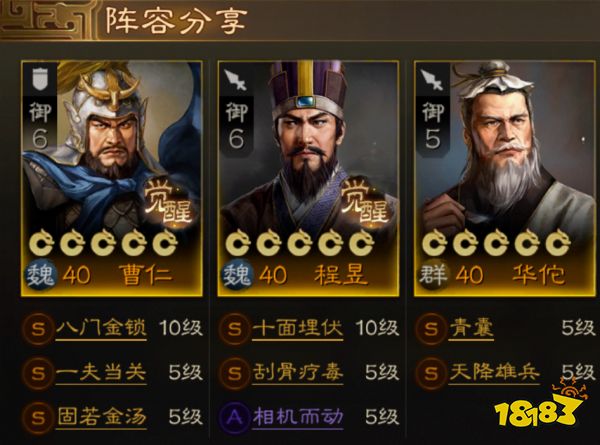Select the 刮骨疗毒 skill
The width and height of the screenshot is (600, 445).
(298, 373)
